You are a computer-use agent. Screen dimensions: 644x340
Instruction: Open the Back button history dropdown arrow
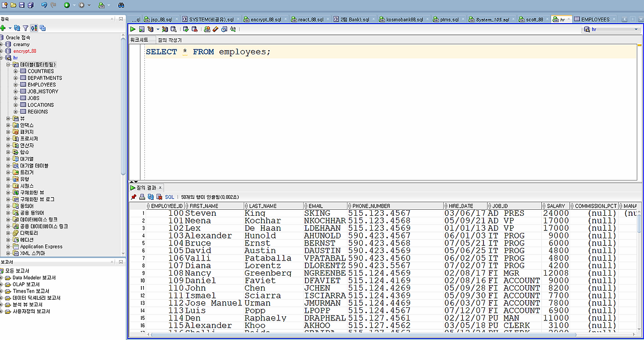click(74, 5)
